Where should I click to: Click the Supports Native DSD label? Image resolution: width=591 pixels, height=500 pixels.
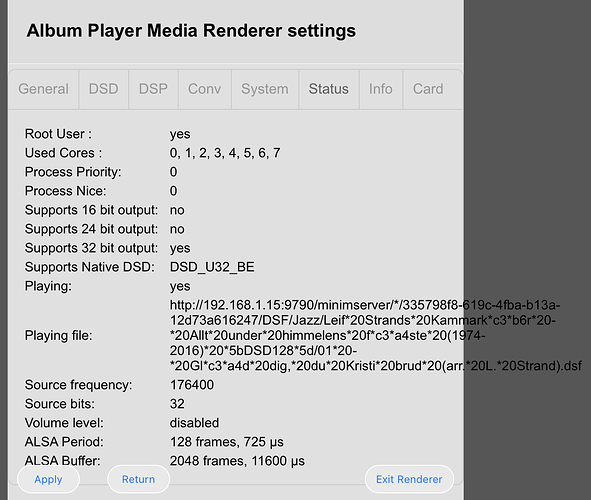click(x=90, y=267)
